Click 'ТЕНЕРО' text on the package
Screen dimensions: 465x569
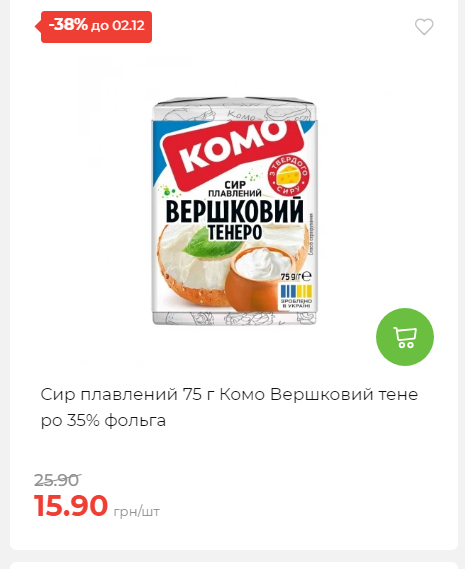pyautogui.click(x=235, y=232)
